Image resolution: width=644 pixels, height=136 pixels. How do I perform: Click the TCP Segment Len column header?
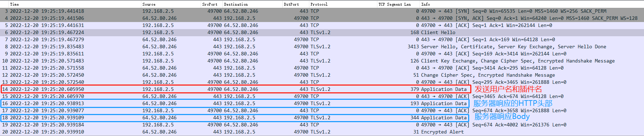[394, 4]
